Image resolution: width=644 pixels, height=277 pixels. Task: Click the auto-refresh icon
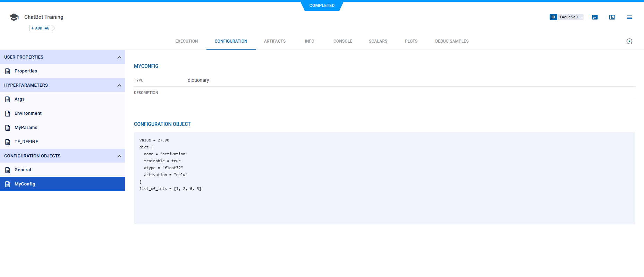(x=629, y=41)
